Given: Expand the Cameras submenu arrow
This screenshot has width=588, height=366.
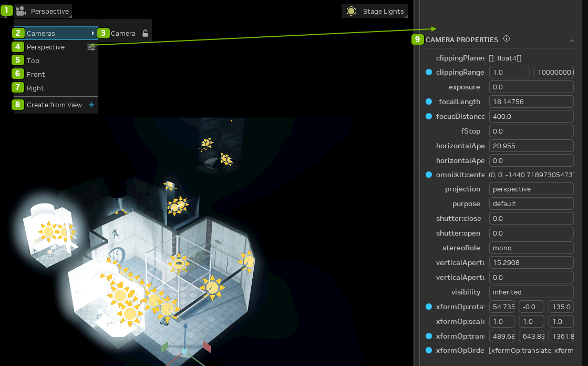Looking at the screenshot, I should (x=93, y=33).
